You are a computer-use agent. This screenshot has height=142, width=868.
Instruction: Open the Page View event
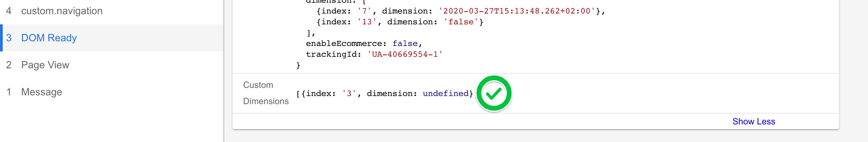coord(112,65)
